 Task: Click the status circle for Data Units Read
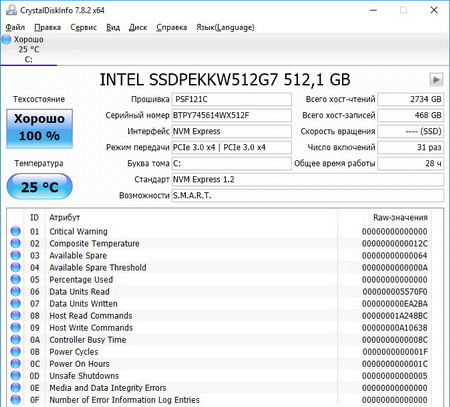click(x=16, y=291)
